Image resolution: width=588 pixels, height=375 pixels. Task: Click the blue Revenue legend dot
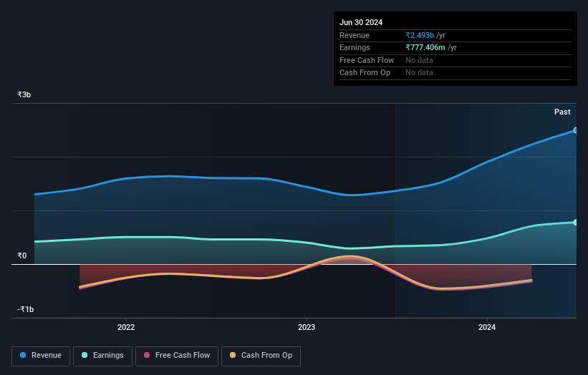23,355
